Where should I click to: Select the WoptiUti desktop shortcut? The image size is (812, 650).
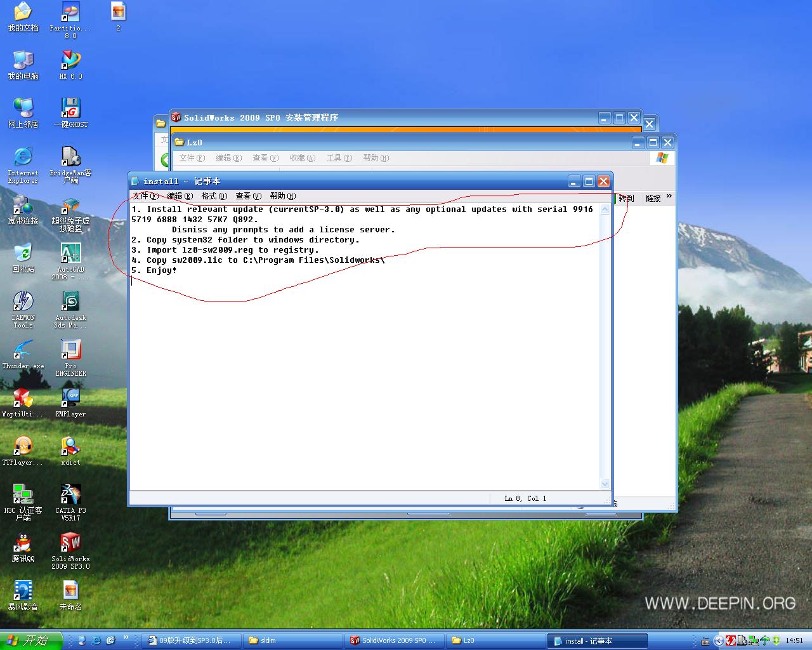pos(23,402)
